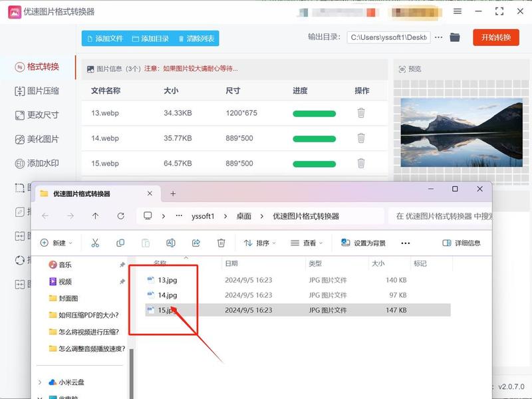Toggle converter fullscreen icon
532x399 pixels.
499,11
